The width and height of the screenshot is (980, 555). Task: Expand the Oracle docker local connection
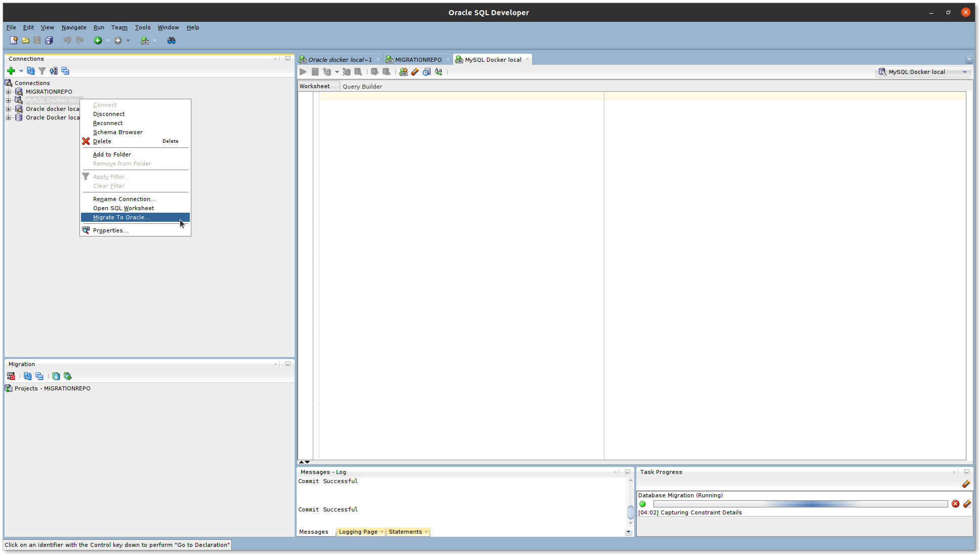tap(8, 108)
